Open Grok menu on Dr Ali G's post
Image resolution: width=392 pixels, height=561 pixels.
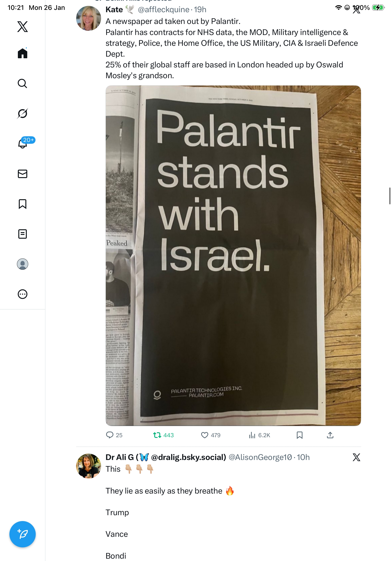click(356, 457)
